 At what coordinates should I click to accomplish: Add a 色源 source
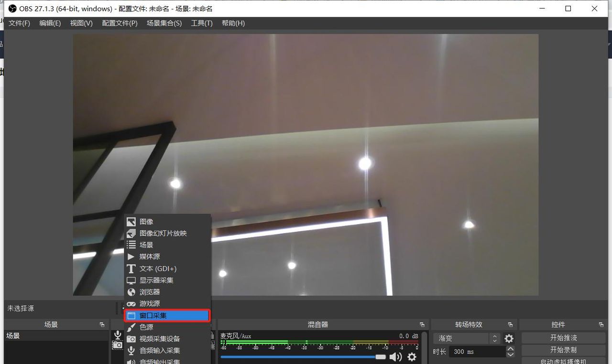(x=167, y=327)
